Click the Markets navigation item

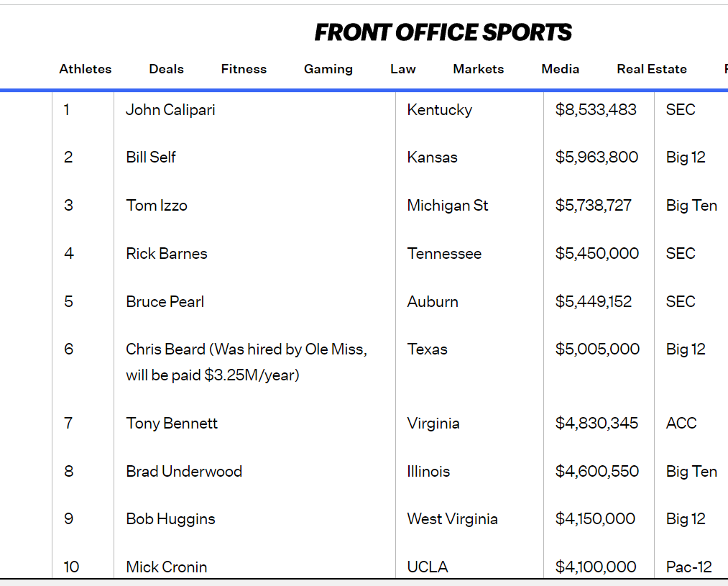coord(478,69)
